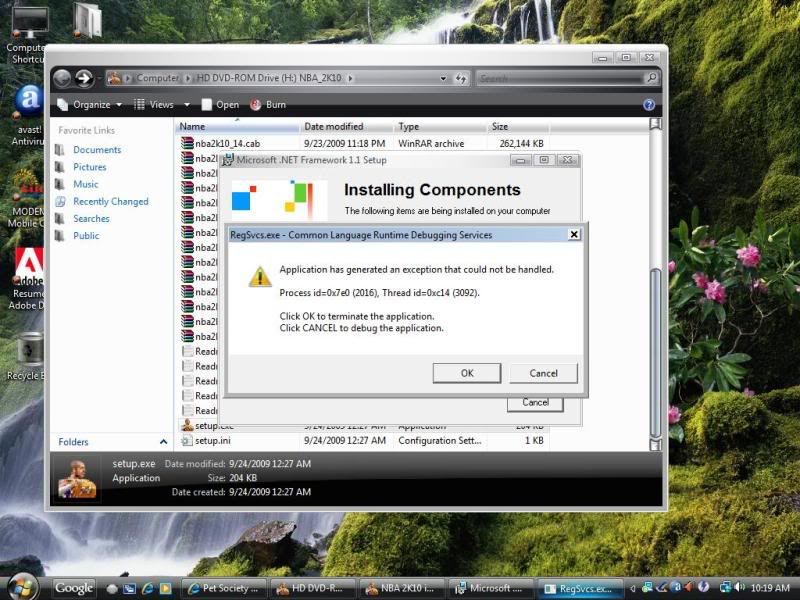Switch to Pet Society taskbar button

click(x=224, y=588)
